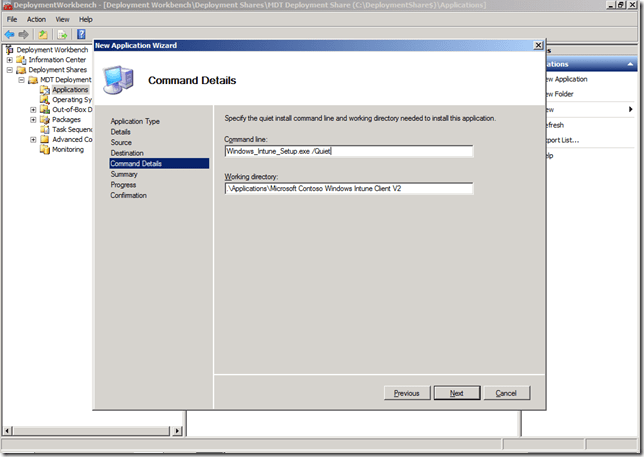This screenshot has height=457, width=644.
Task: Open the File menu
Action: [12, 19]
